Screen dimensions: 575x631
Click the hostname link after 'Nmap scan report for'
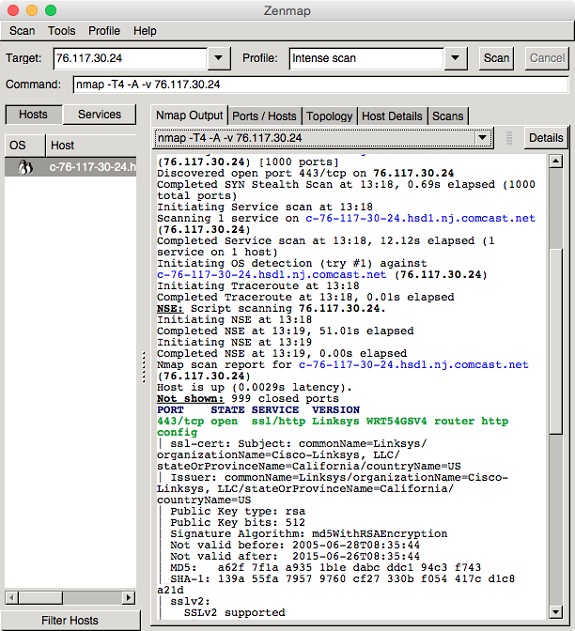click(x=413, y=365)
